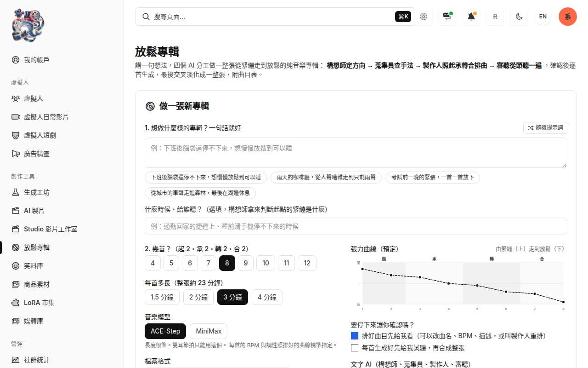Screen dimensions: 588x368
Task: Select 8 tracks
Action: coord(227,263)
